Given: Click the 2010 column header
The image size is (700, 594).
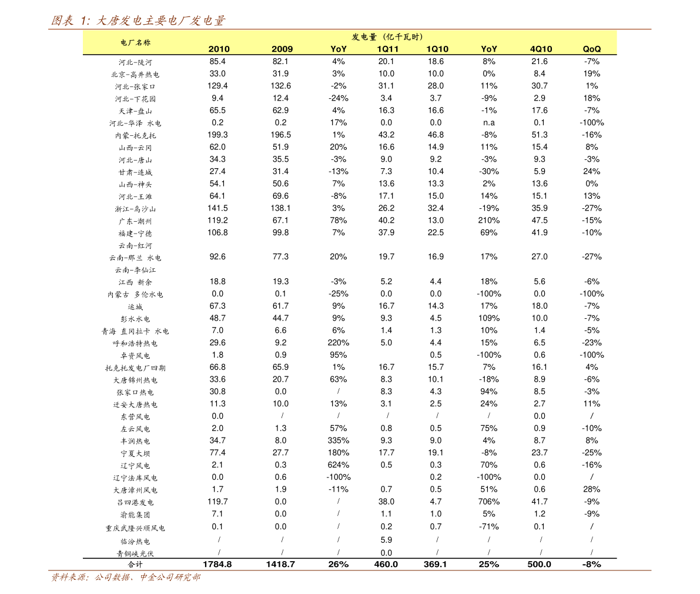Looking at the screenshot, I should point(219,49).
